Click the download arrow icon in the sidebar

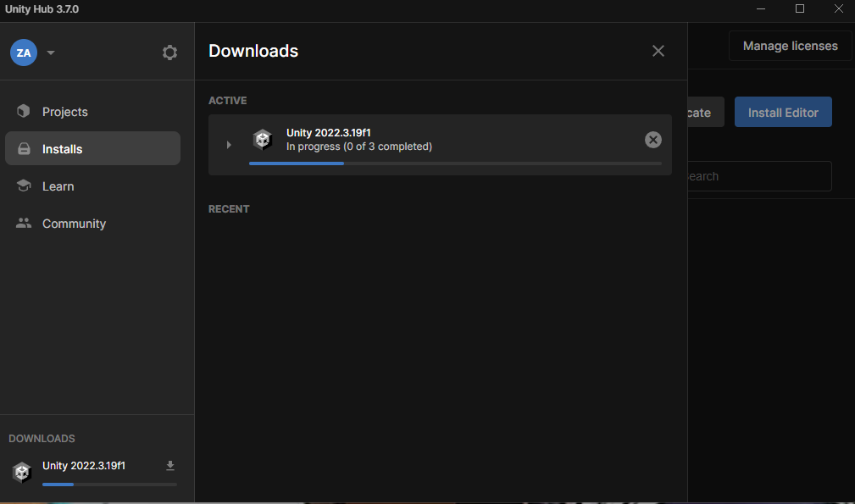tap(170, 466)
